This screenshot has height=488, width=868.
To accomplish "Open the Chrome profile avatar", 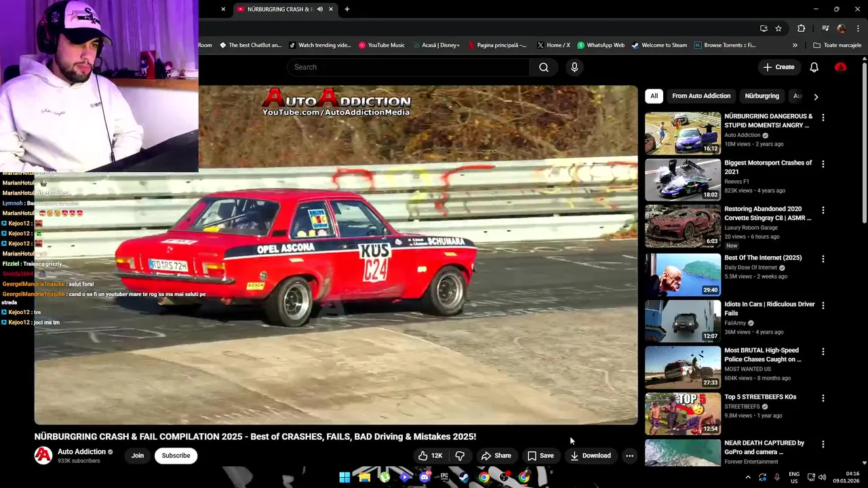I will (x=842, y=28).
